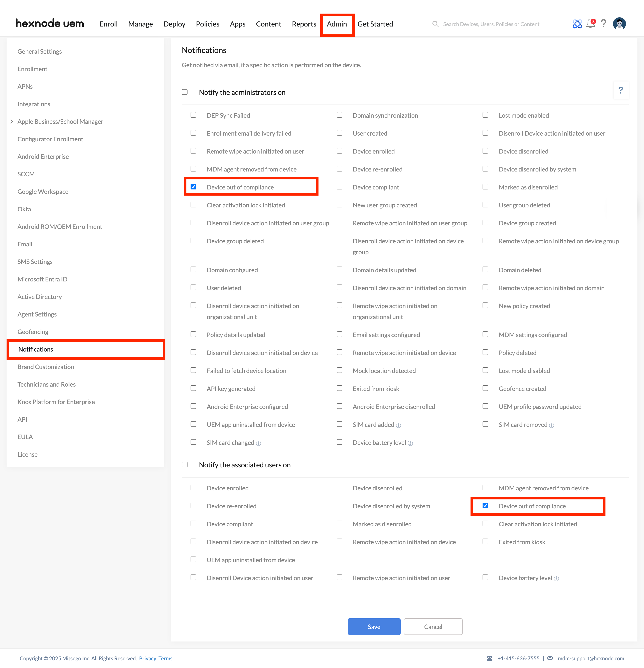
Task: Focus the Search Devices, Users, Policies field
Action: 491,24
